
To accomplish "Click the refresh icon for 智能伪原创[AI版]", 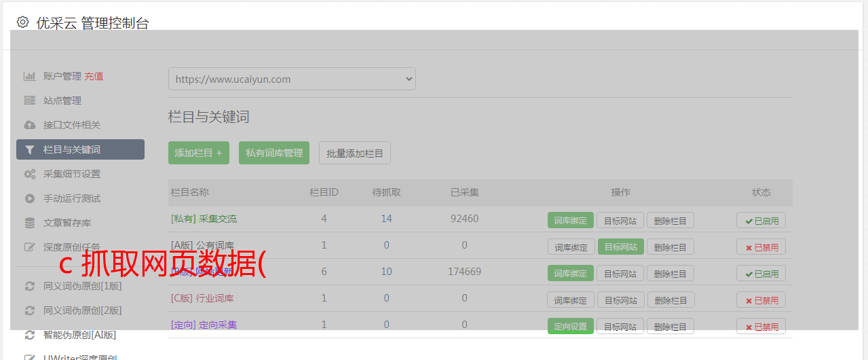I will tap(29, 335).
